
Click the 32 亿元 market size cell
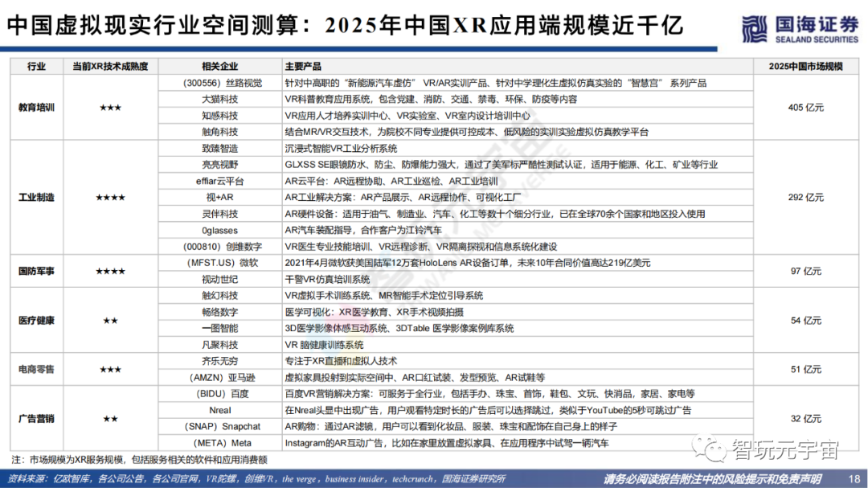pyautogui.click(x=805, y=418)
